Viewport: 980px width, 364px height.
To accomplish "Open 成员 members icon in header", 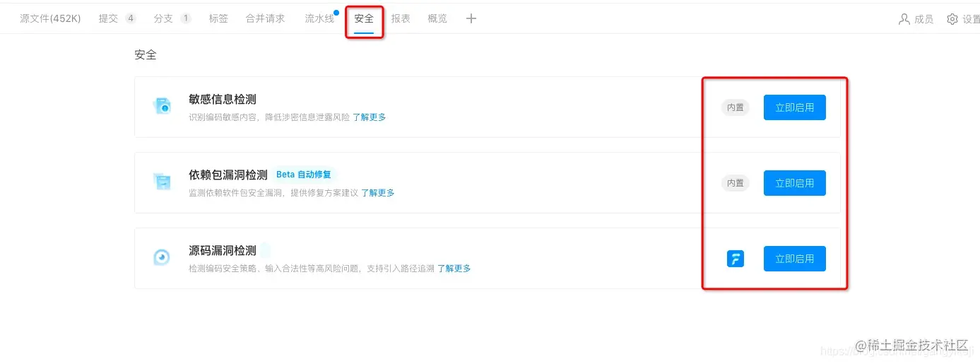I will (904, 19).
